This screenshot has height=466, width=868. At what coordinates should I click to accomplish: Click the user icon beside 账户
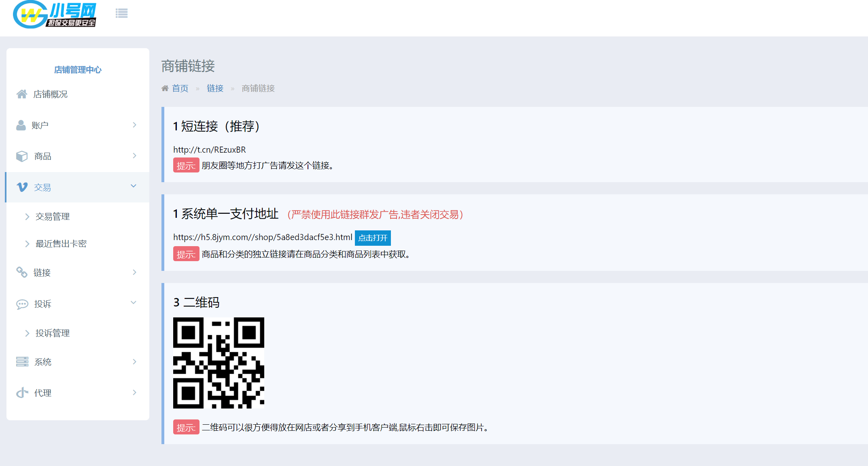(21, 125)
